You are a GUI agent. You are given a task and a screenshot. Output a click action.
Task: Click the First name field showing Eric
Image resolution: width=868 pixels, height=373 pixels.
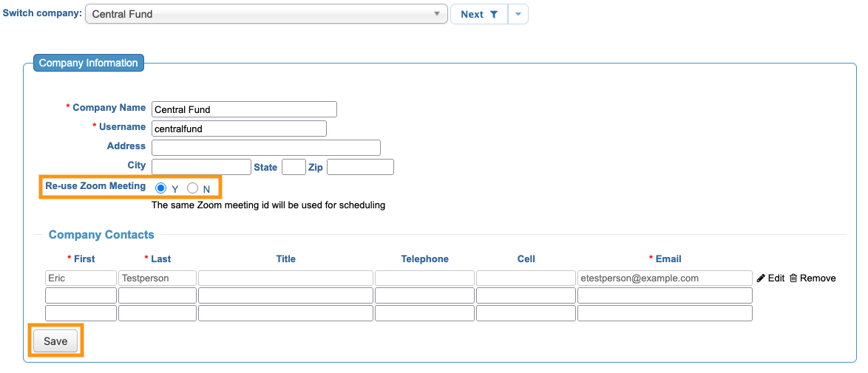[81, 278]
